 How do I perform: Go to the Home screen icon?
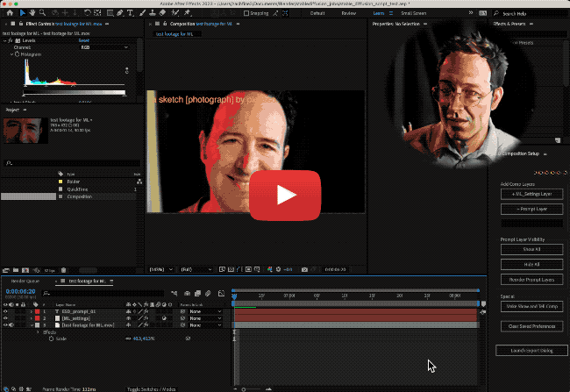click(10, 13)
